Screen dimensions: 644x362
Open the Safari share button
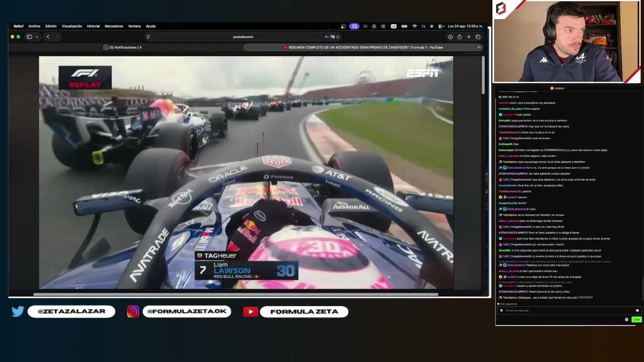click(x=459, y=37)
